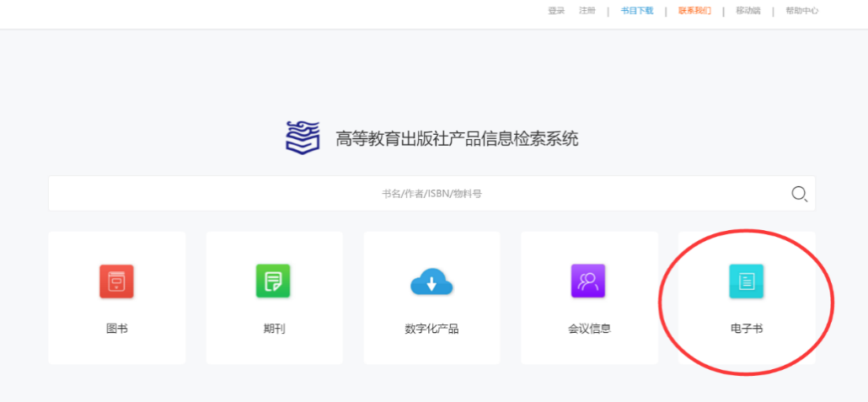Click the 高等教育出版社产品信息检索系统 title

(457, 139)
